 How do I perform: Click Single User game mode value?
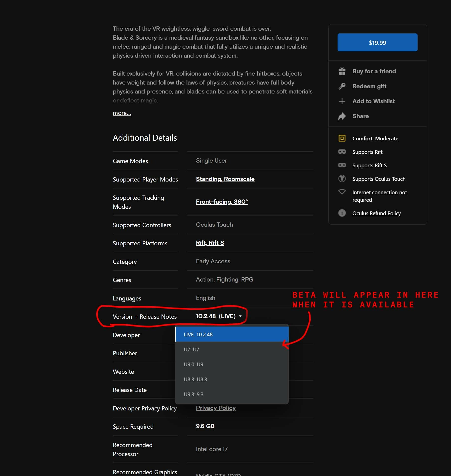(x=211, y=161)
